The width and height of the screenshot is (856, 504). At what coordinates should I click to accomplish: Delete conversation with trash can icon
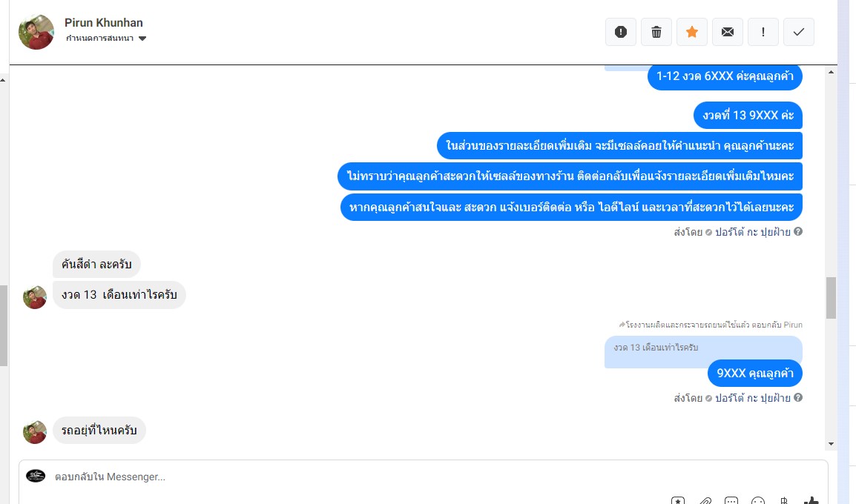point(656,32)
